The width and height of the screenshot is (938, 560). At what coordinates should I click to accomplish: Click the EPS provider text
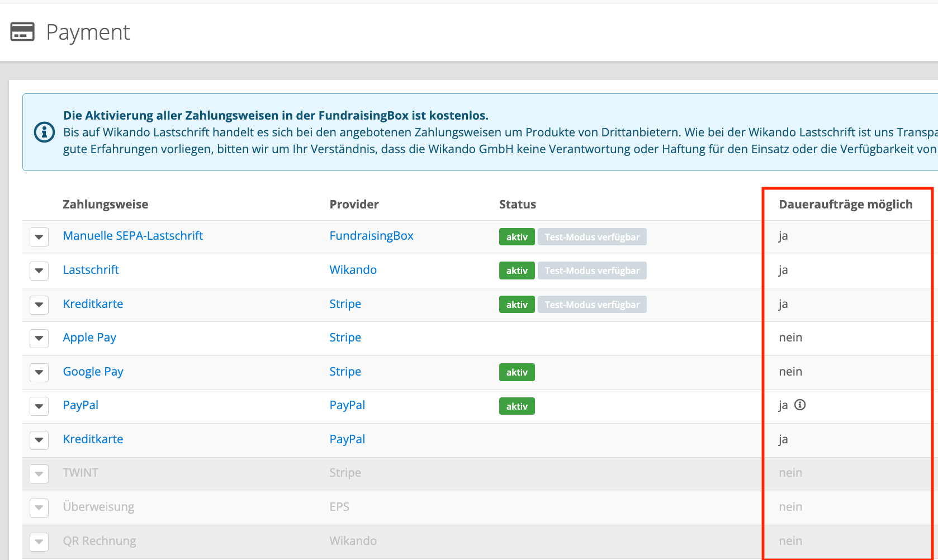coord(339,507)
